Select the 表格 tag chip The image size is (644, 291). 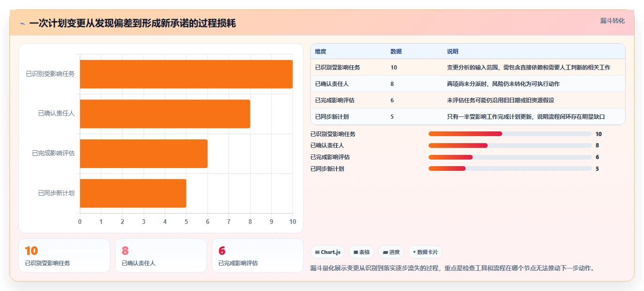[361, 252]
